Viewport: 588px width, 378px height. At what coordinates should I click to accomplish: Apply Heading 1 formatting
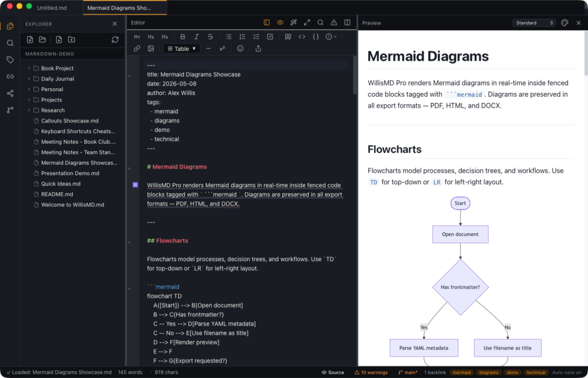[x=137, y=37]
